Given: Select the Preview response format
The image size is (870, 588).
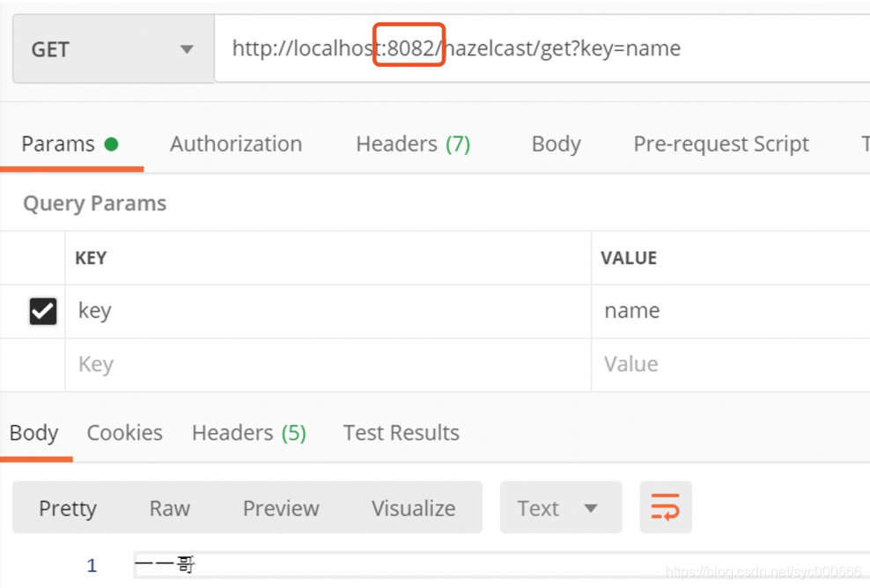Looking at the screenshot, I should [280, 507].
